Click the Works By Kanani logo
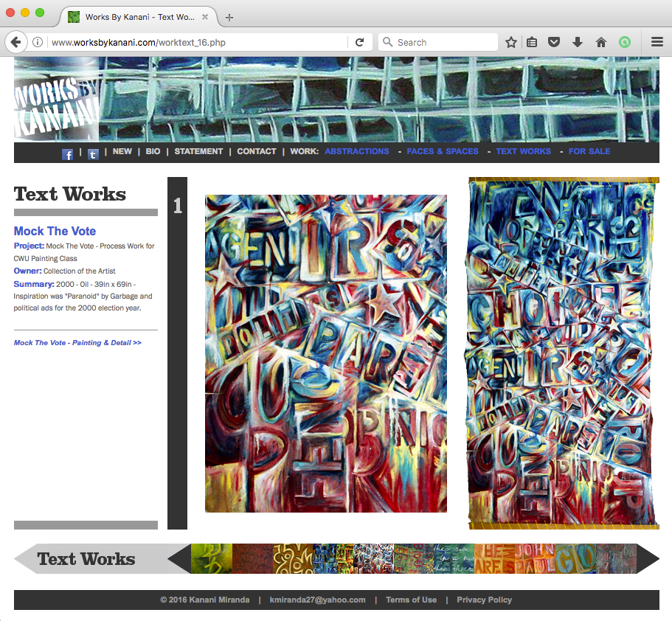672x621 pixels. 57,107
